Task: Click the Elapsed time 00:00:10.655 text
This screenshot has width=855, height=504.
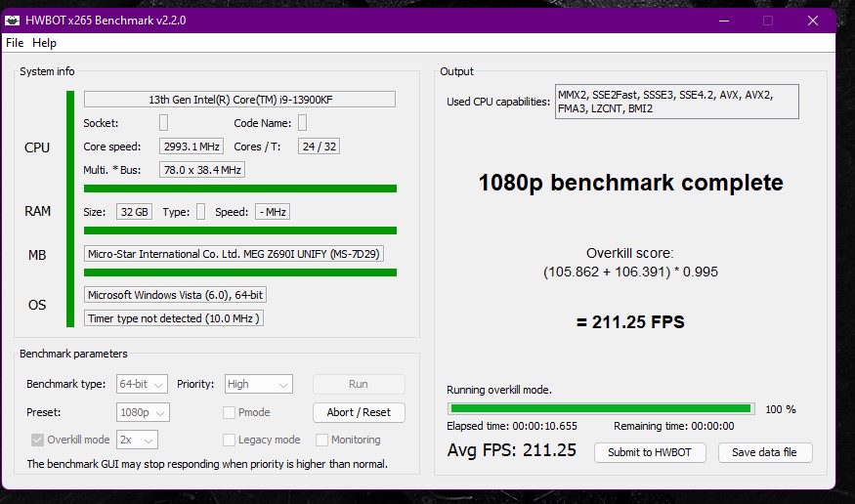Action: click(x=511, y=426)
